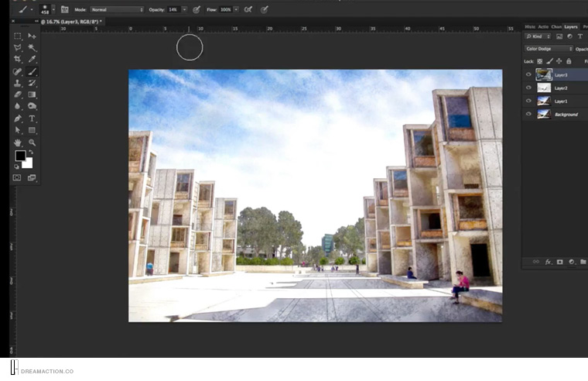The width and height of the screenshot is (588, 381).
Task: Filter layers by adjustment layers icon
Action: 569,36
